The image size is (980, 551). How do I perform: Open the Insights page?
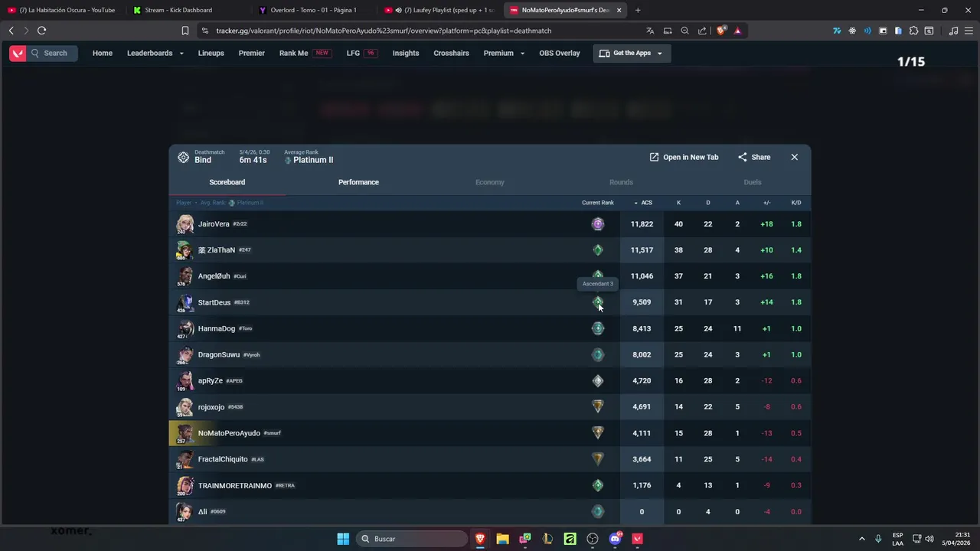406,53
